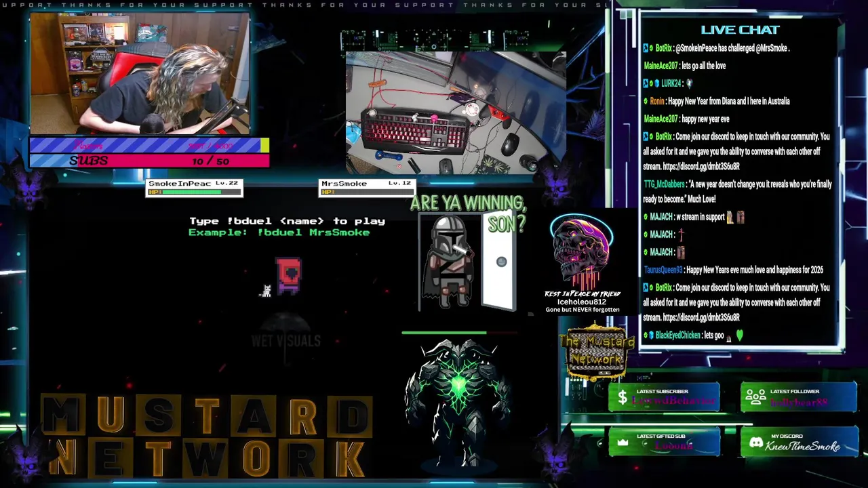
Task: Click MrsSmoke HP bar
Action: coord(366,192)
